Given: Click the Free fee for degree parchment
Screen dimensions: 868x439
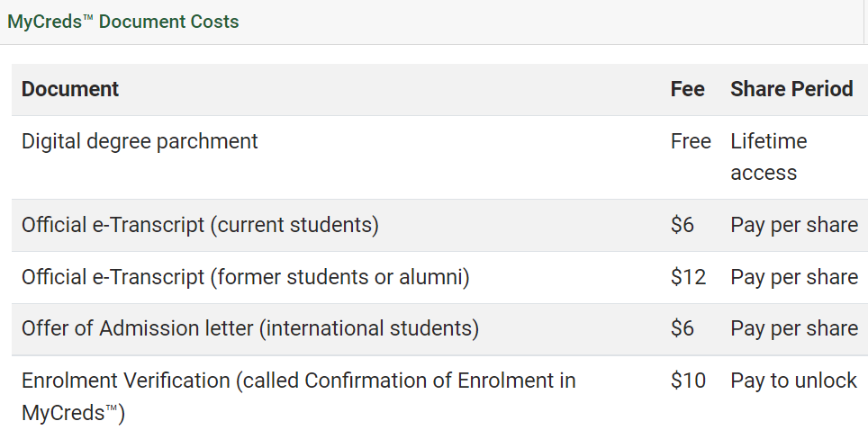Looking at the screenshot, I should click(691, 141).
